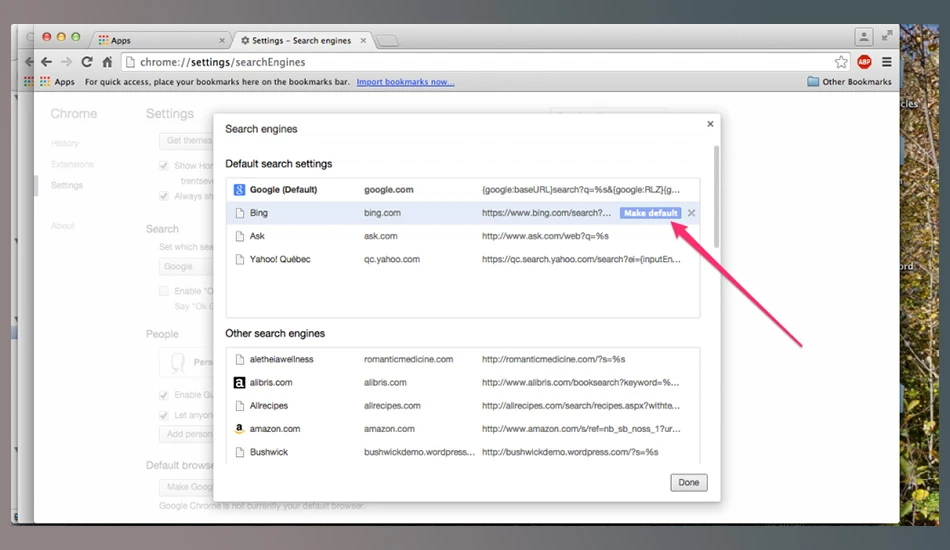Click the page icon beside Allrecipes
This screenshot has height=550, width=950.
pyautogui.click(x=239, y=405)
